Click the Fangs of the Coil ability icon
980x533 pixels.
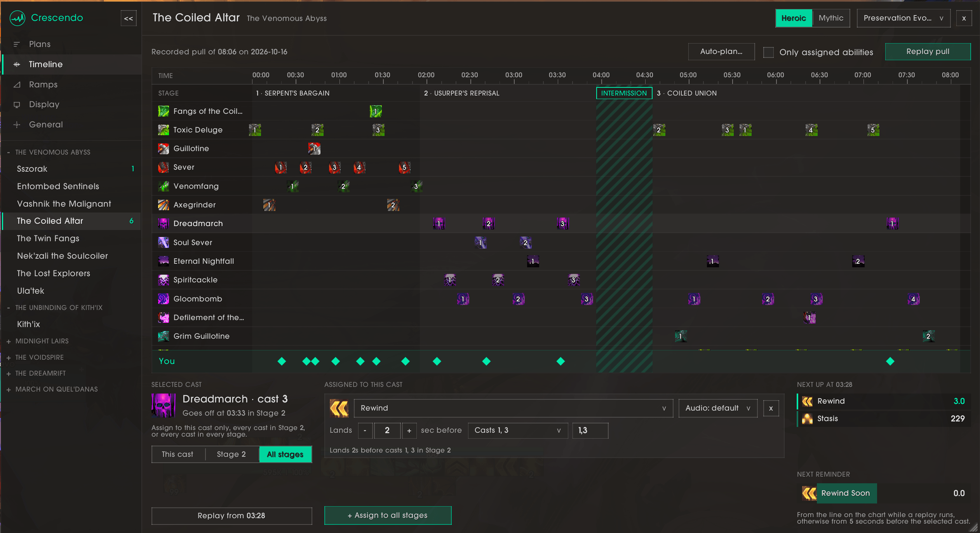coord(164,111)
